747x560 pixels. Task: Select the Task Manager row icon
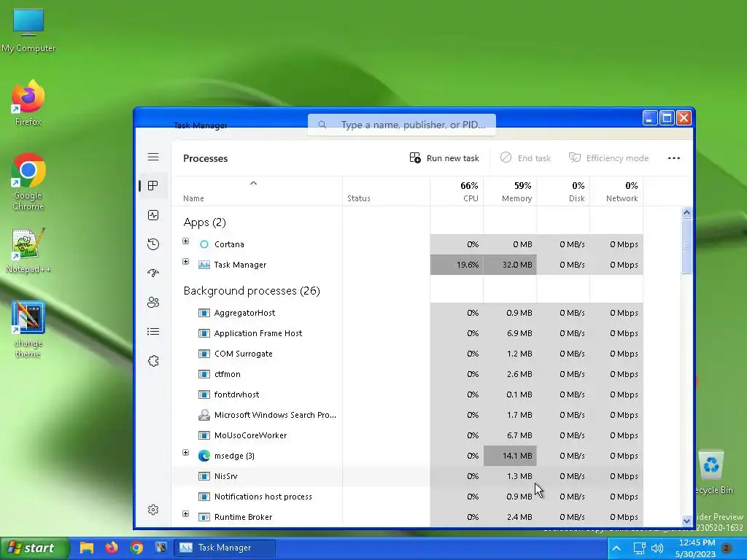point(204,265)
